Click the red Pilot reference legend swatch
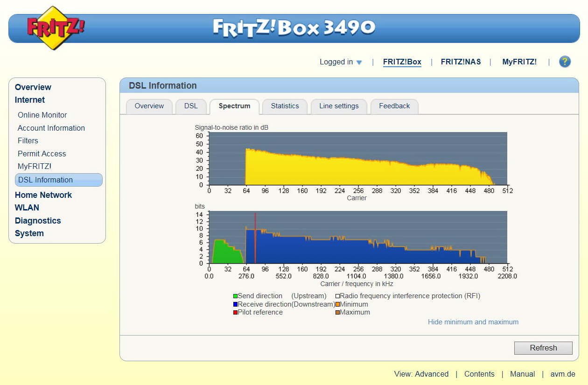 pos(236,312)
